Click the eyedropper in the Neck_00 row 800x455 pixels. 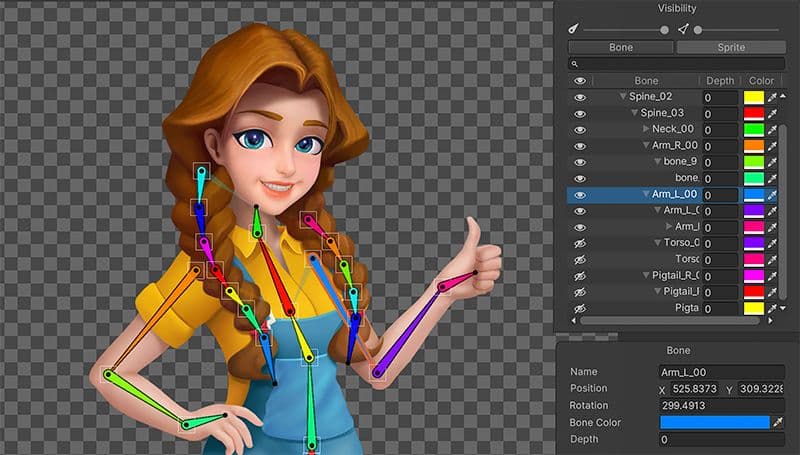(x=771, y=129)
